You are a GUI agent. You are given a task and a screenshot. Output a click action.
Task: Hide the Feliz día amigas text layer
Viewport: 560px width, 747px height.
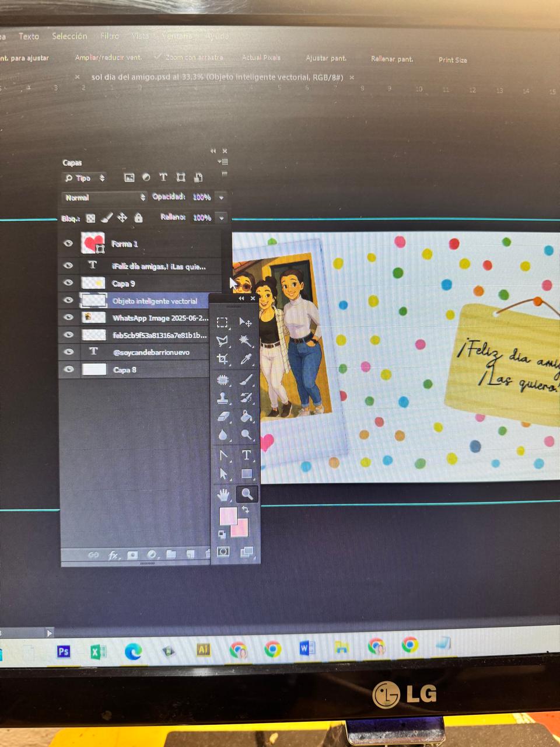pyautogui.click(x=68, y=266)
